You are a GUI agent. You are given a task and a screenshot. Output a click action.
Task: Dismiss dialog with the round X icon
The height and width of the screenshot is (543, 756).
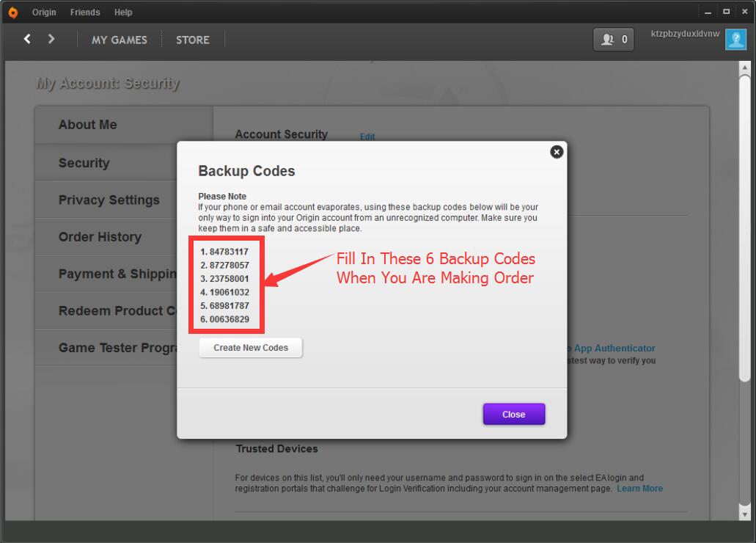point(557,152)
